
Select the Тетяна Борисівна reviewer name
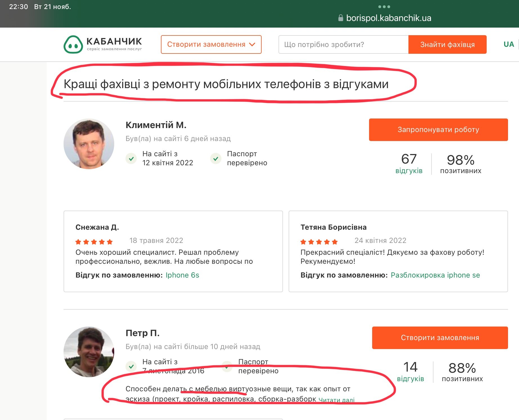point(333,227)
